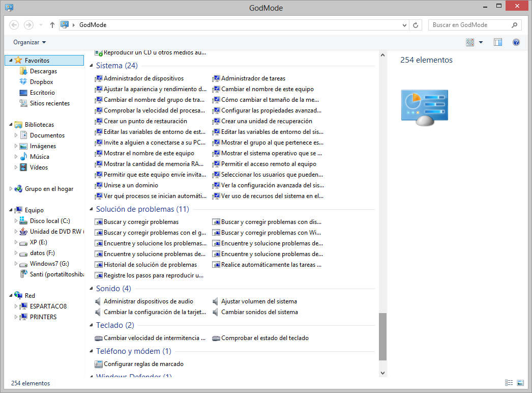Open Administrador de dispositivos

143,78
